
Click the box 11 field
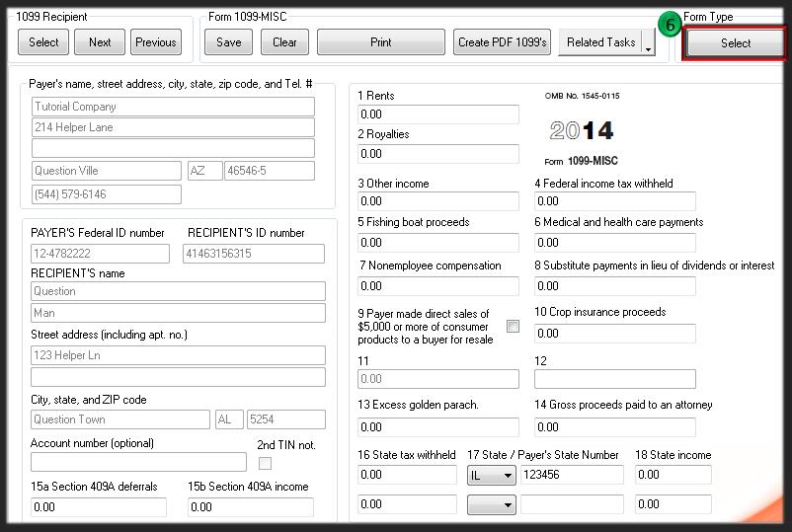(x=437, y=379)
